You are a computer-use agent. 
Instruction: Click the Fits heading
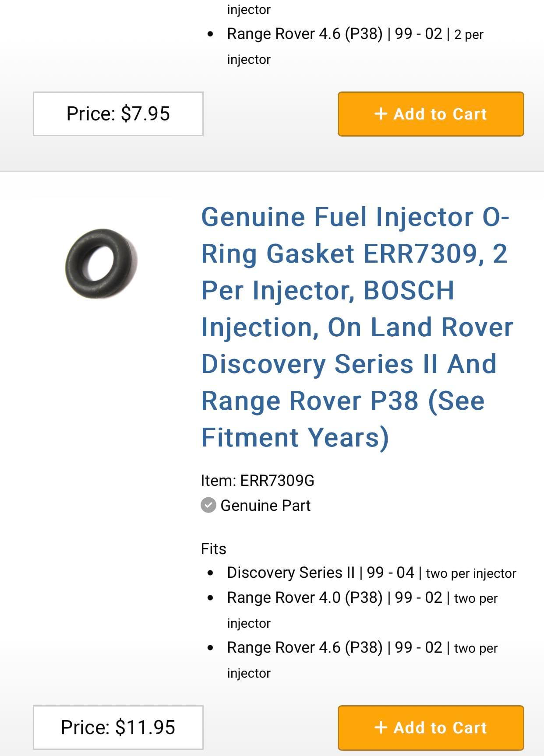(213, 549)
